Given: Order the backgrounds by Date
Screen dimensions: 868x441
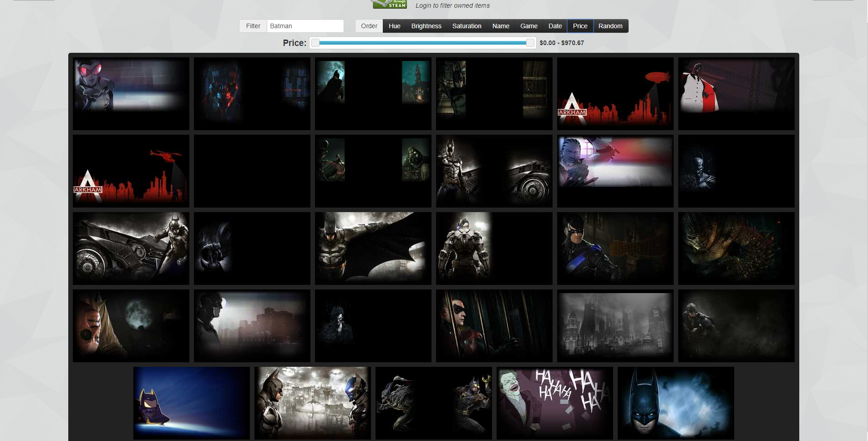Looking at the screenshot, I should [555, 26].
